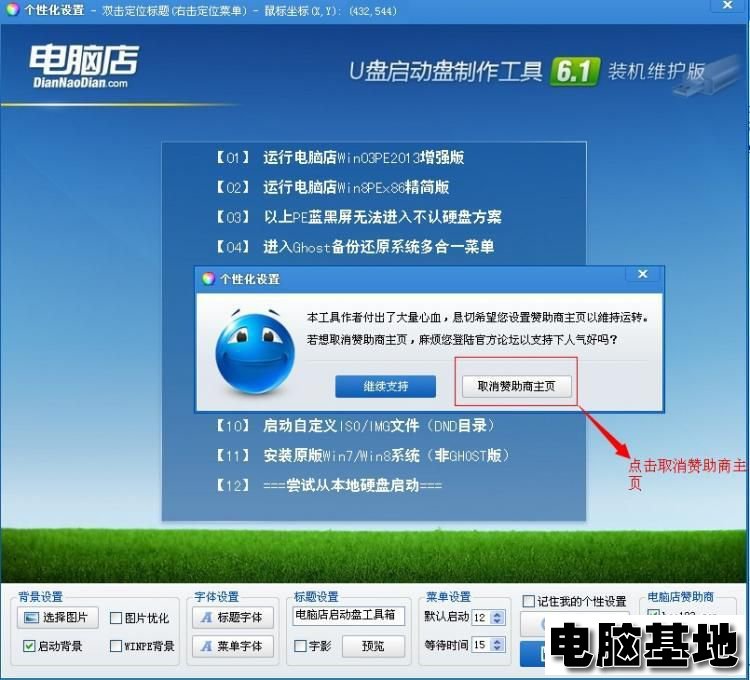Click the blue 继续支持 button
The width and height of the screenshot is (750, 680).
pos(386,386)
